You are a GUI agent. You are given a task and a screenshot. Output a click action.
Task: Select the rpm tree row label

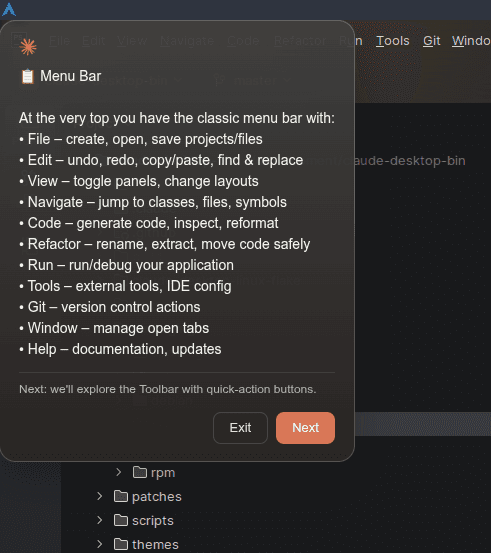click(163, 473)
